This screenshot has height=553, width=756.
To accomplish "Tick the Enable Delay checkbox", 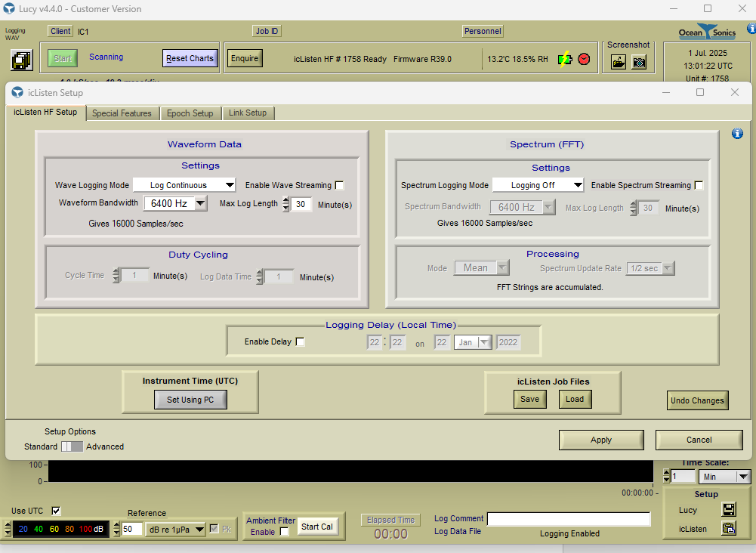I will pos(300,341).
